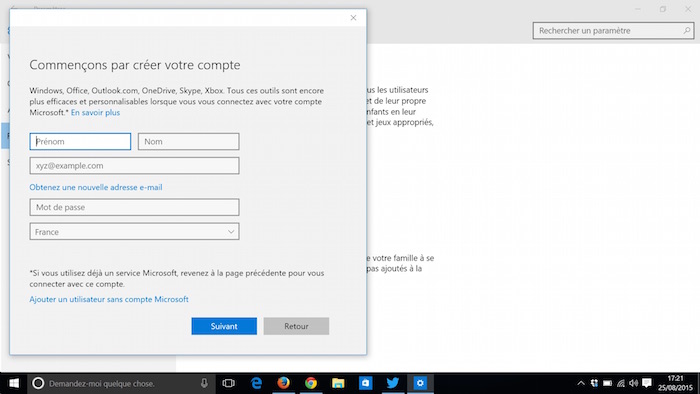Select the Mot de passe field

(x=134, y=207)
